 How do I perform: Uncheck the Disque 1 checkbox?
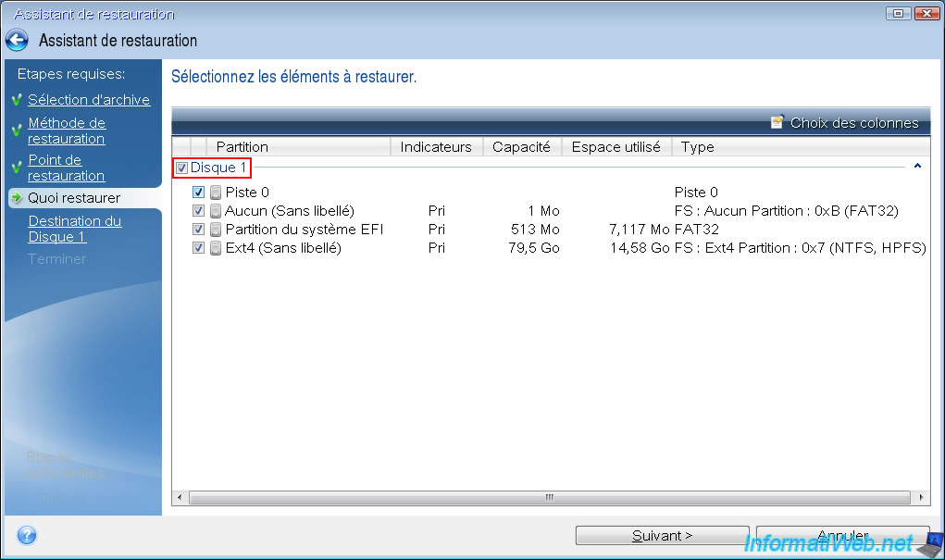(182, 168)
